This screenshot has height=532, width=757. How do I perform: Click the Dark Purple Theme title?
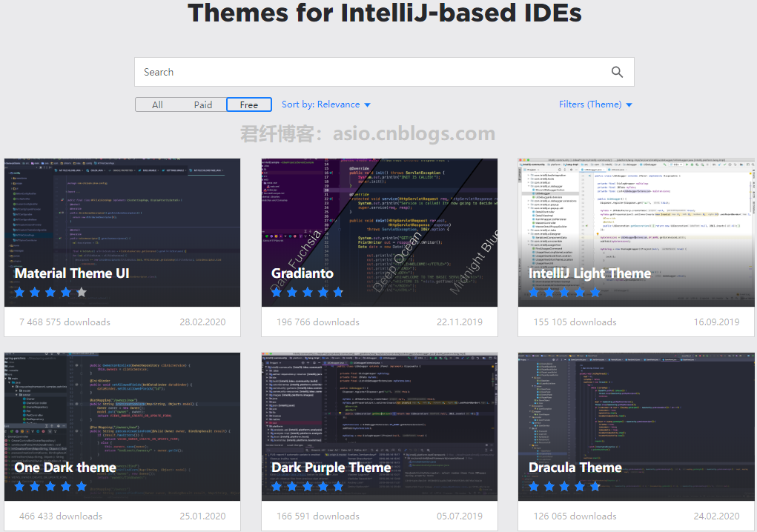[331, 468]
